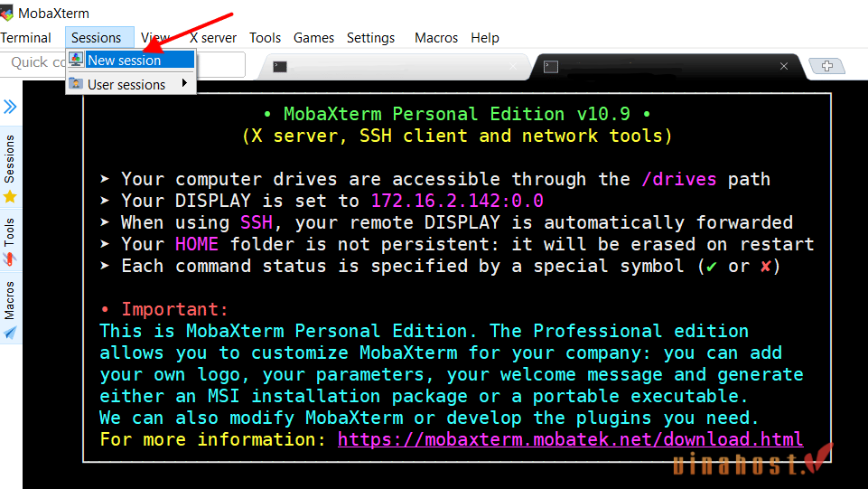Open the Sessions sidebar tab
This screenshot has width=868, height=489.
tap(10, 169)
